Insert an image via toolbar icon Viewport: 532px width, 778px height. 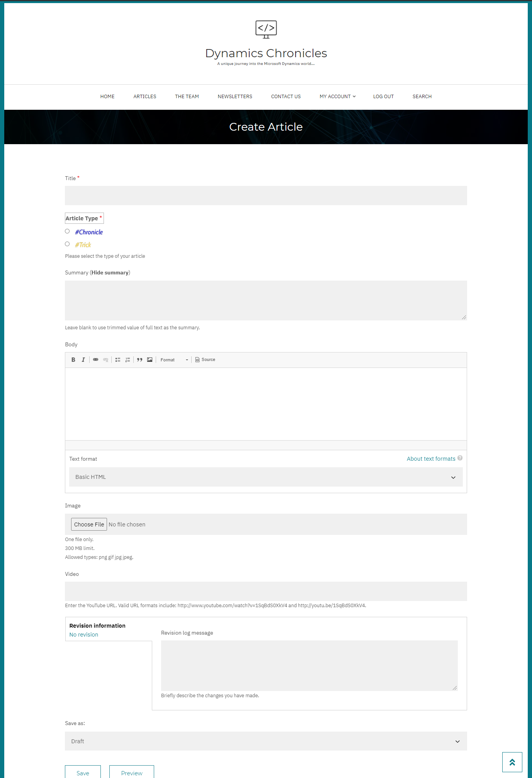click(150, 360)
